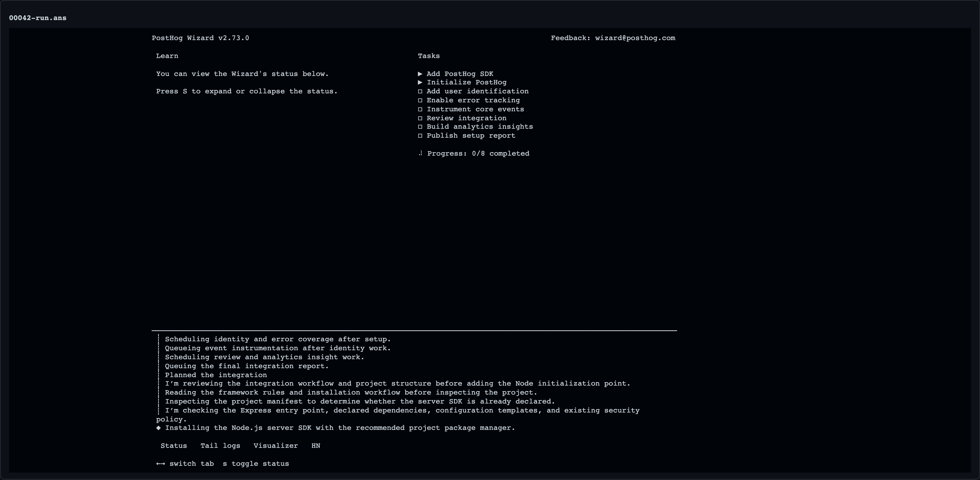
Task: Click the triangle marker beside Initialize PostHog
Action: coord(420,83)
